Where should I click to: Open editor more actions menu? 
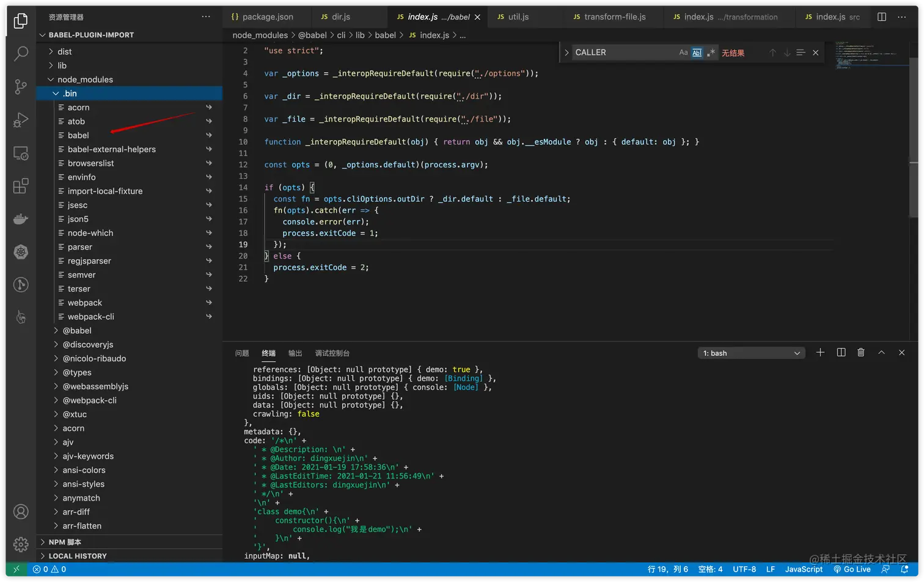(902, 17)
